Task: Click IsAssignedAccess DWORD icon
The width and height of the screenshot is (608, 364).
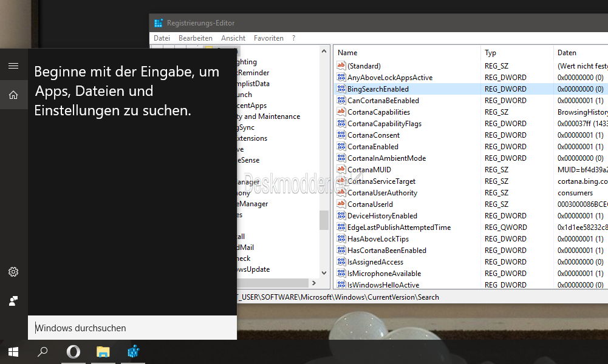Action: [x=341, y=261]
